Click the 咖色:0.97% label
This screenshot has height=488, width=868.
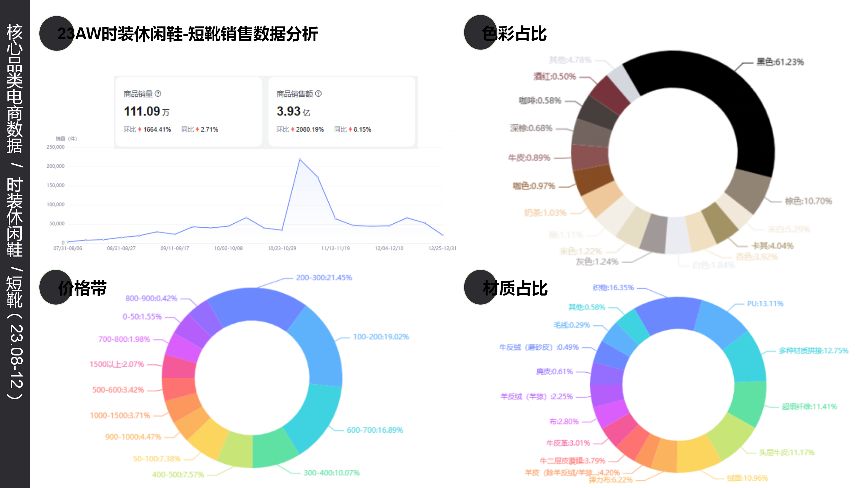tap(534, 186)
